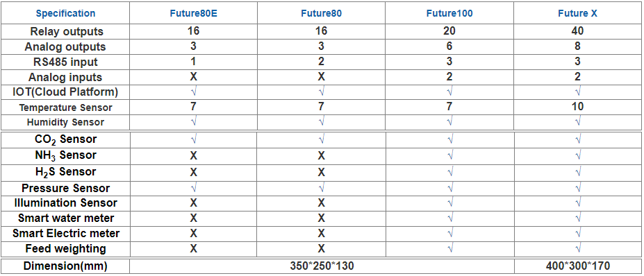Click the 350*250*130 dimension cell
Screen dimensions: 644x276
pos(322,266)
